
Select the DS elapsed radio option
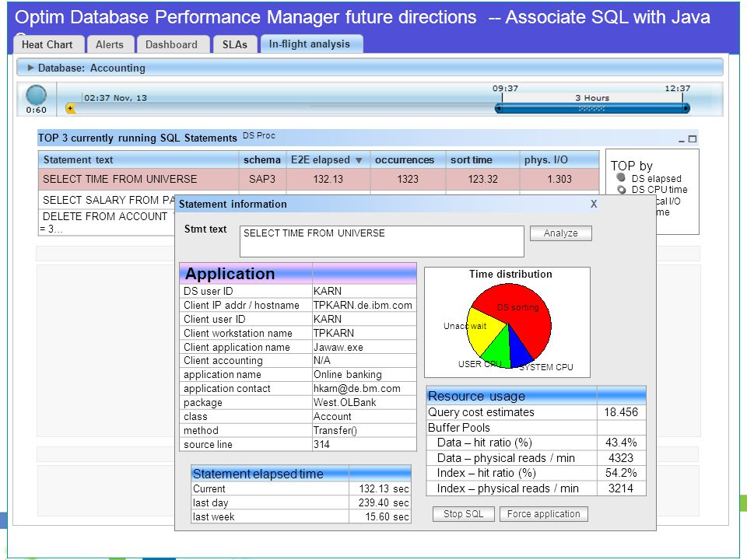point(621,177)
